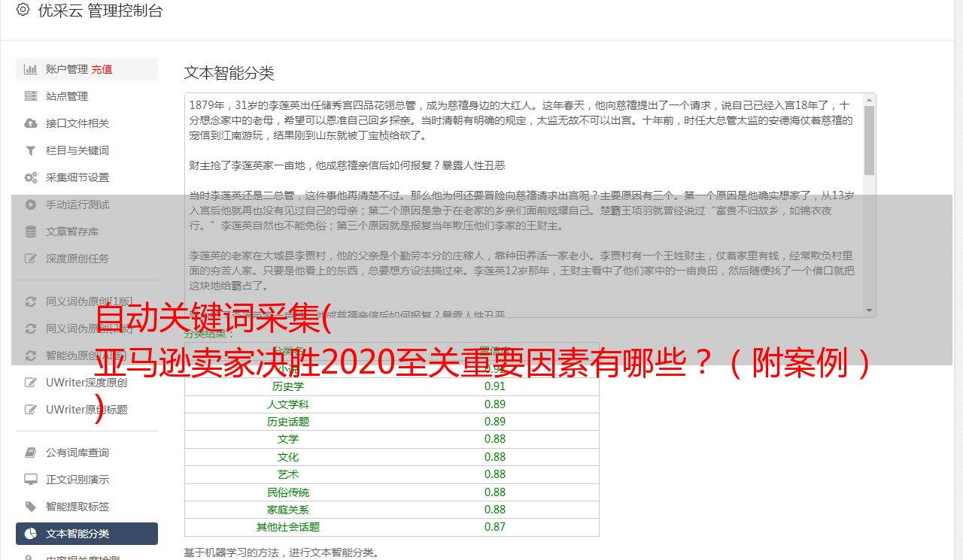963x560 pixels.
Task: Open the 优采云 管理控制台 header title
Action: click(99, 11)
